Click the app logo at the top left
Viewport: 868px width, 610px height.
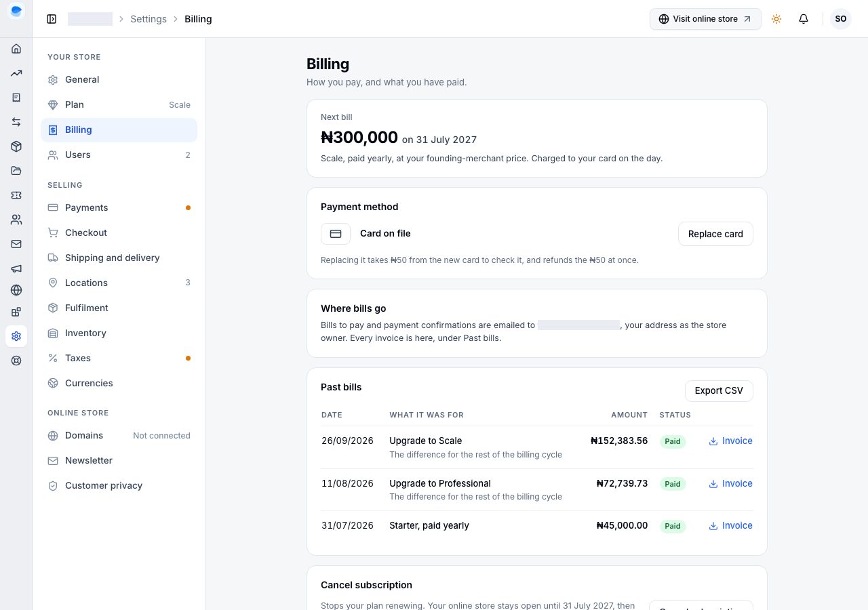click(x=16, y=12)
